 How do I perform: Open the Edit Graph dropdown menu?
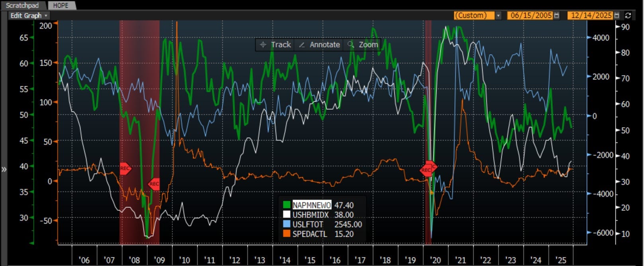tap(29, 16)
